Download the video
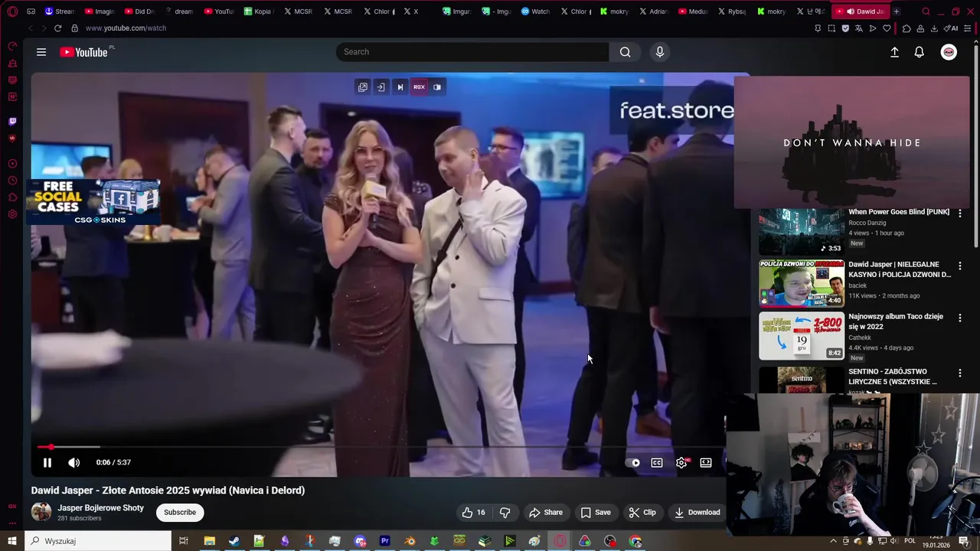This screenshot has height=551, width=980. pyautogui.click(x=697, y=513)
